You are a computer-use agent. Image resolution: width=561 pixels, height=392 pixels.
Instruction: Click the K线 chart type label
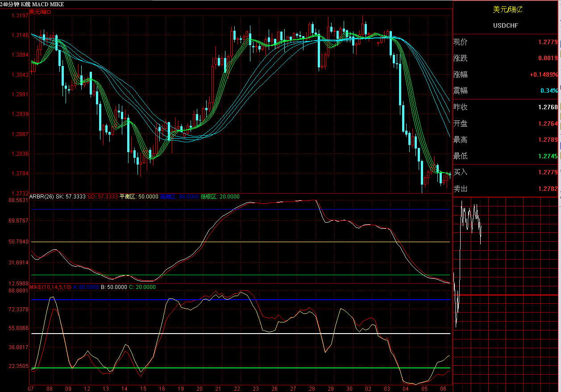tap(25, 4)
